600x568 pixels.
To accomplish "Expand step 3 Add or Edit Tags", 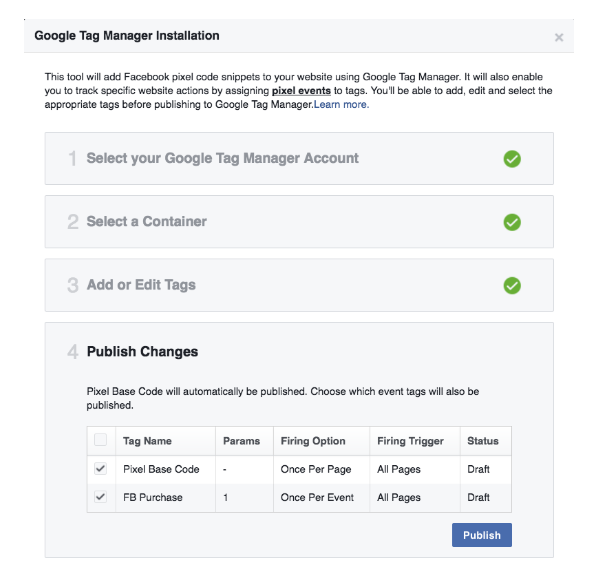I will pos(299,285).
